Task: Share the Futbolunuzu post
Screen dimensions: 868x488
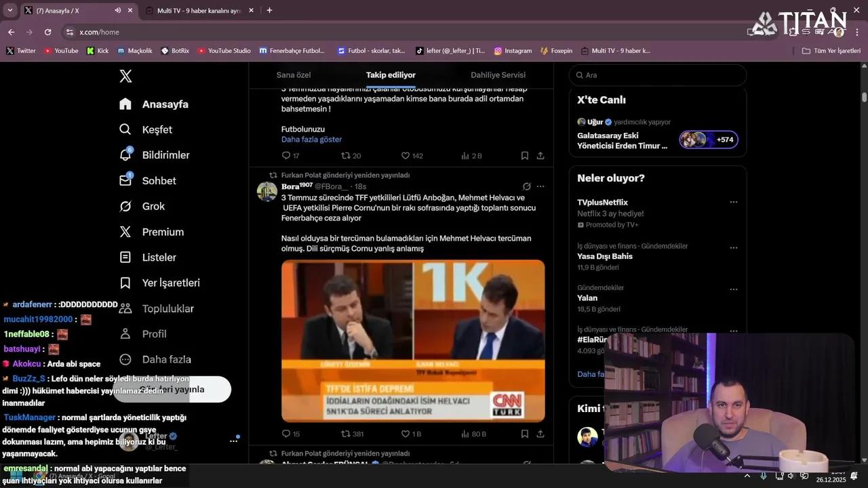Action: (540, 156)
